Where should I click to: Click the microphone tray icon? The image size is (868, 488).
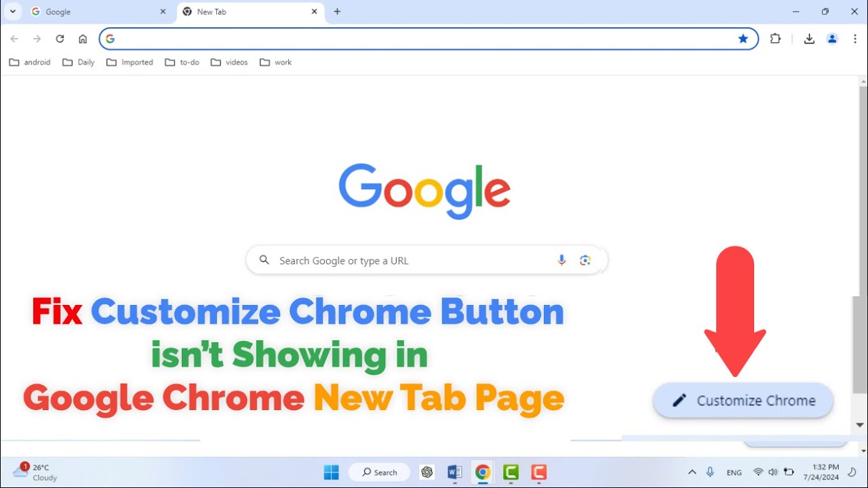click(x=710, y=472)
